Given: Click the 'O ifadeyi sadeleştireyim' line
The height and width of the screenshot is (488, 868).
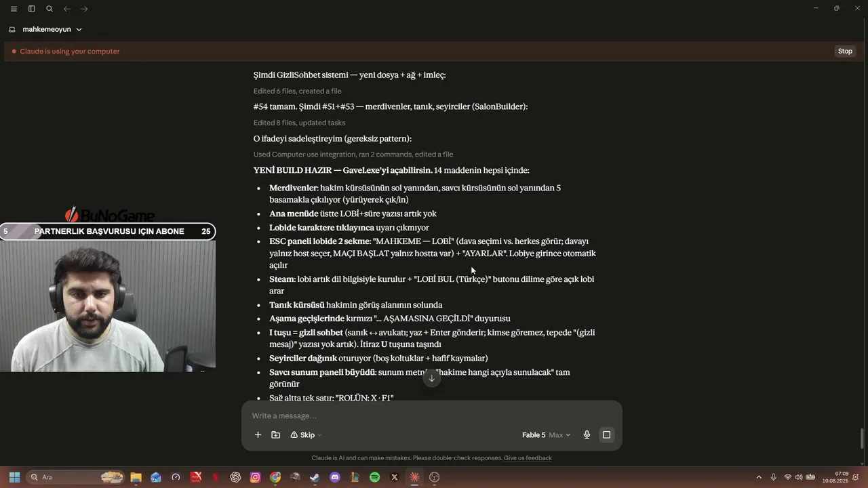Looking at the screenshot, I should pyautogui.click(x=332, y=138).
